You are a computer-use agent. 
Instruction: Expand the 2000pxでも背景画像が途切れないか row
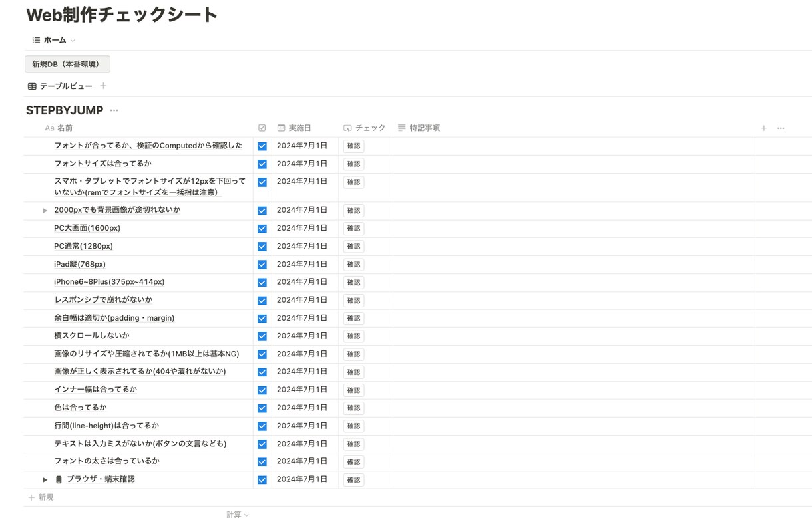tap(45, 211)
